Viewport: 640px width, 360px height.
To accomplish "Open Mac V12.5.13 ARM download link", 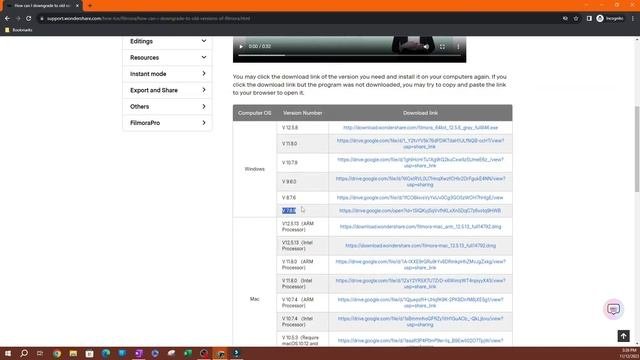I will (x=420, y=227).
